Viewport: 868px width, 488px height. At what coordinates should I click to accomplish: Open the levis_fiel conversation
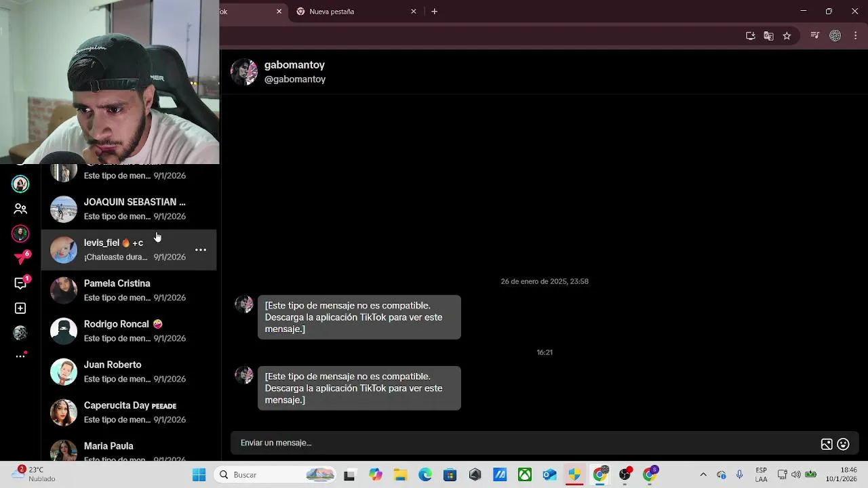[x=129, y=249]
